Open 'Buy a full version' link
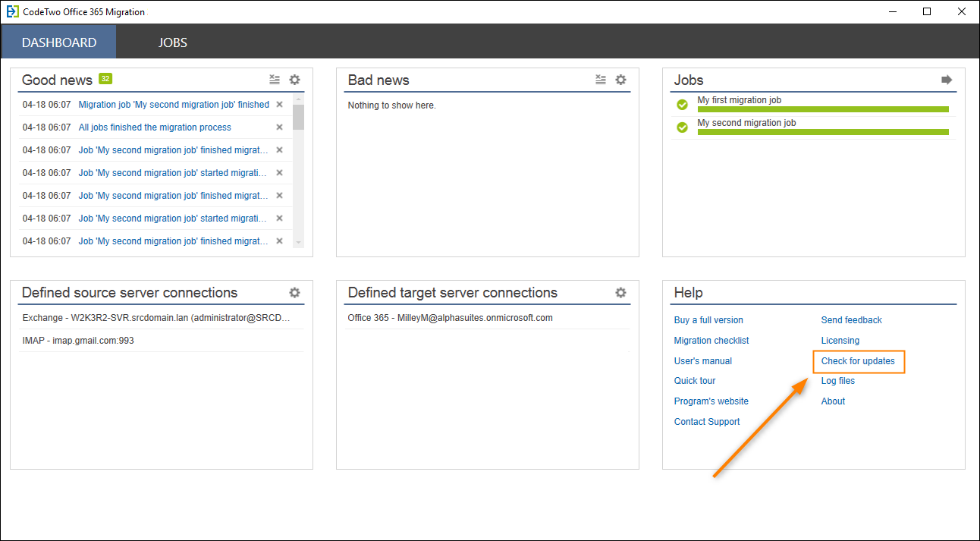Screen dimensions: 980x541 708,320
